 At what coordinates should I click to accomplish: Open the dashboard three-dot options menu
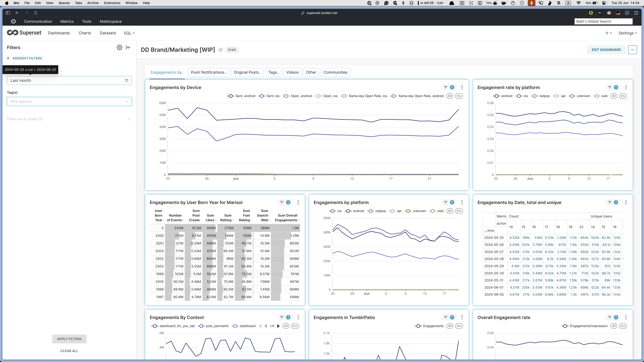pos(633,50)
